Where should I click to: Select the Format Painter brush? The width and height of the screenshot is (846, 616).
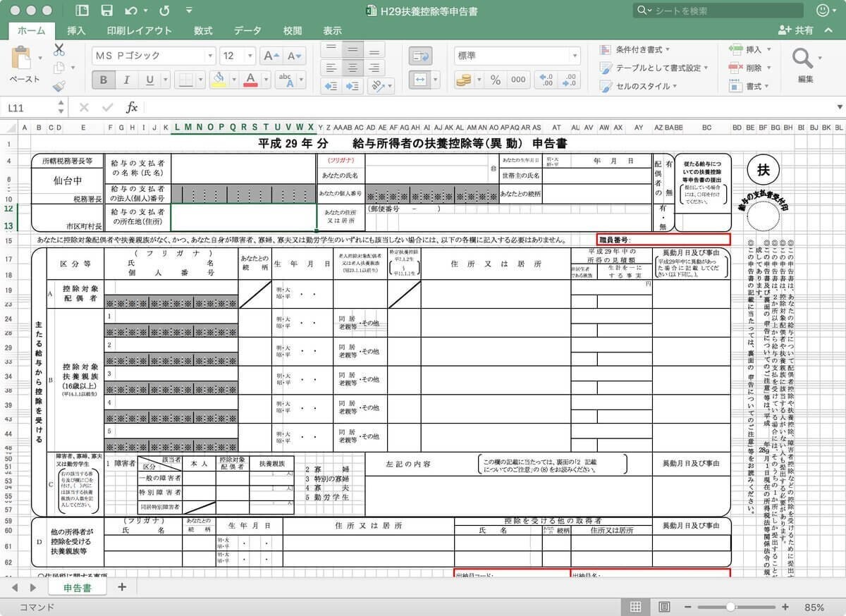point(59,86)
